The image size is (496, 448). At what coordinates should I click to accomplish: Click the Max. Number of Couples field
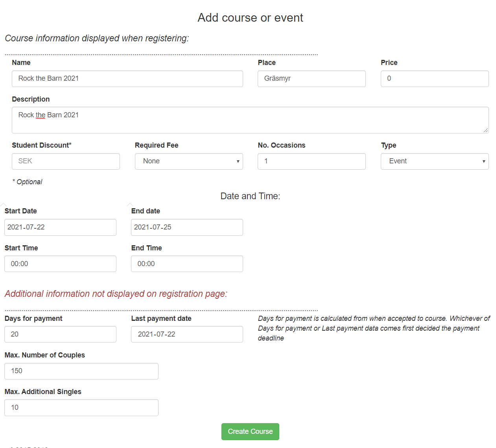[81, 371]
